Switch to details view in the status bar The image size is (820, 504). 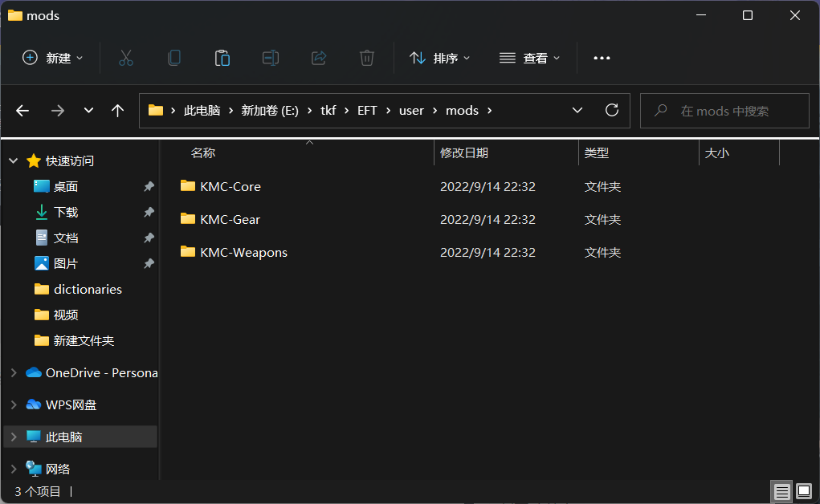click(781, 490)
